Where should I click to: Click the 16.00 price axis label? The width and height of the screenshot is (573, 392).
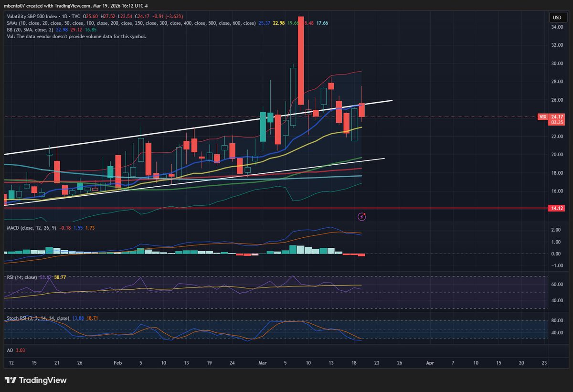pos(558,191)
